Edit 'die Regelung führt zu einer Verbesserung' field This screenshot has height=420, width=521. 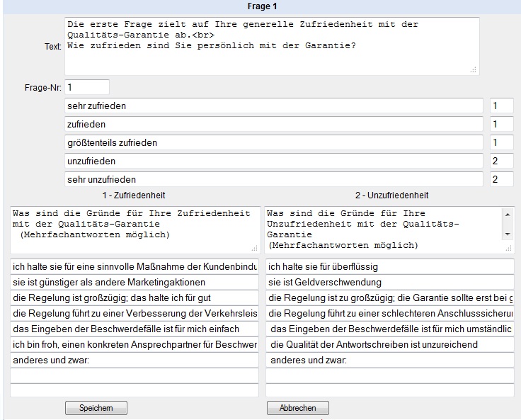[134, 314]
